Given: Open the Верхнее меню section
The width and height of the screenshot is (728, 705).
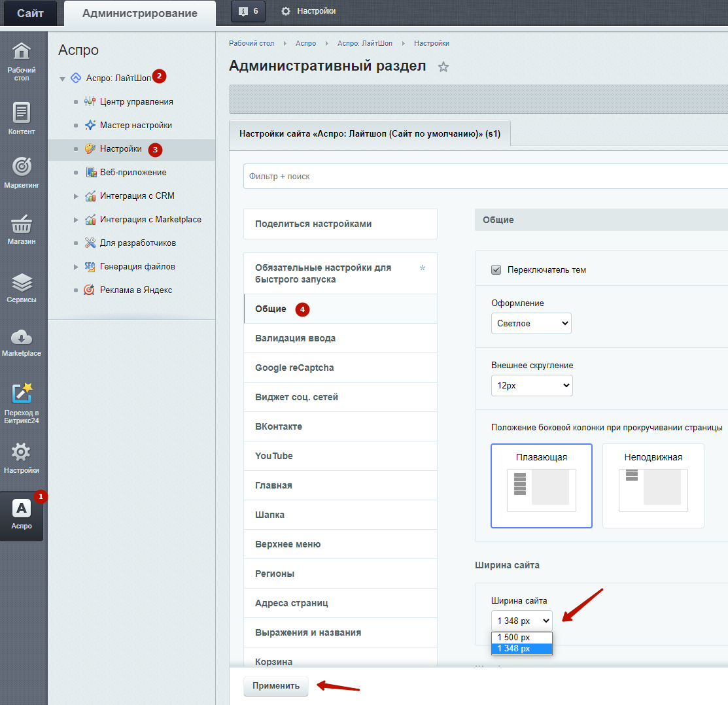Looking at the screenshot, I should [x=340, y=544].
